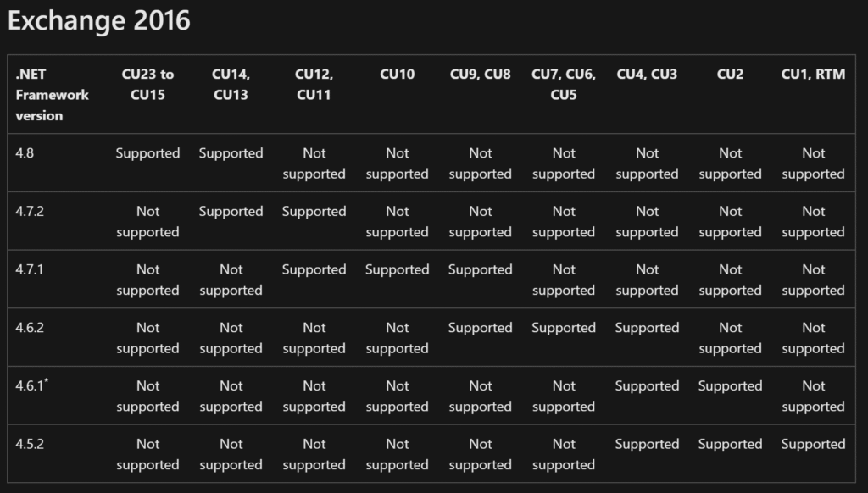
Task: Click the ".NET Framework version" column header
Action: point(52,95)
